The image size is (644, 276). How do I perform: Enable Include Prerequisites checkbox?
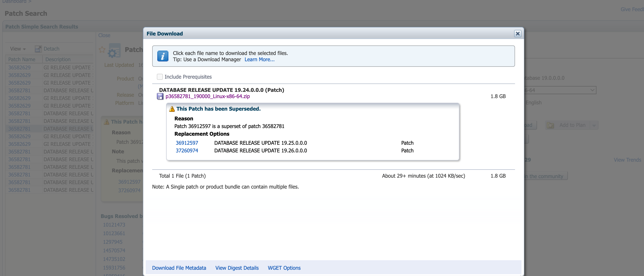tap(160, 77)
